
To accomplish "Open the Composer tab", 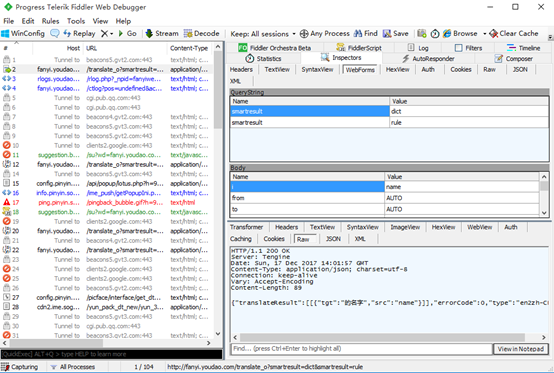I will coord(514,59).
